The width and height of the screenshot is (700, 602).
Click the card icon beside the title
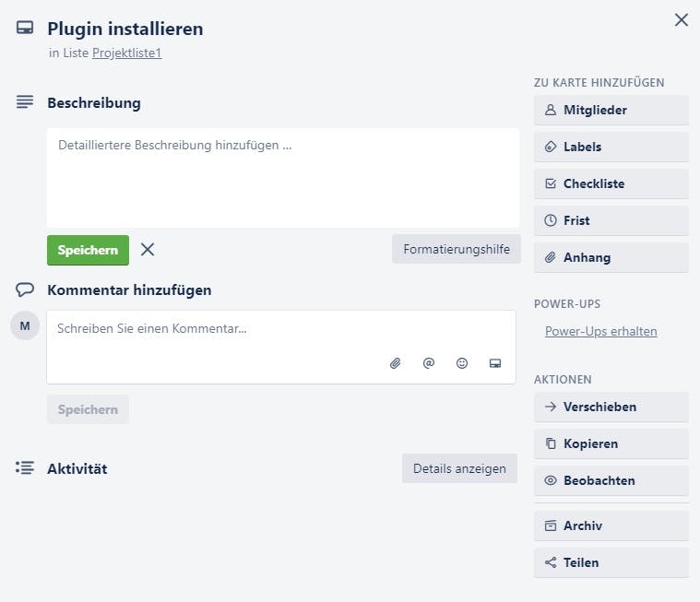tap(25, 28)
